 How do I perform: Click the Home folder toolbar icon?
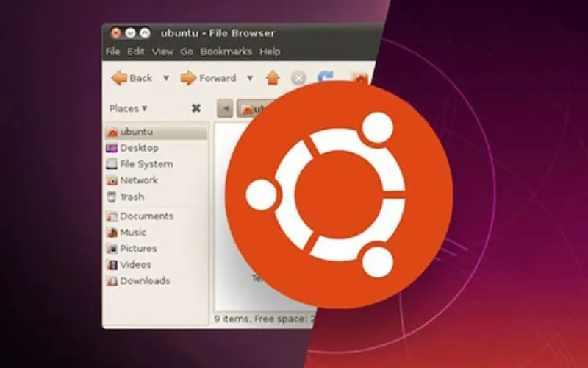[360, 78]
